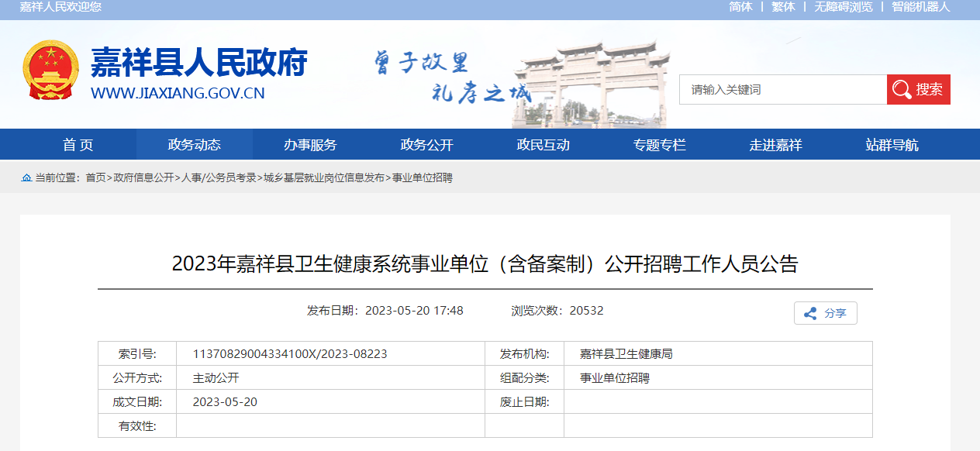The image size is (980, 451).
Task: Open the 走进嘉祥 navigation tab
Action: click(x=776, y=145)
